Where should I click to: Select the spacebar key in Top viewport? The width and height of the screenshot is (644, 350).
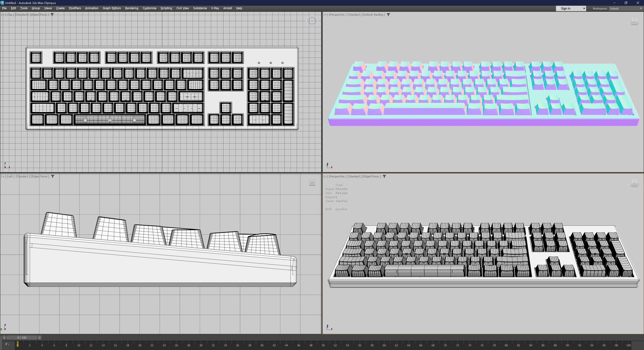110,120
